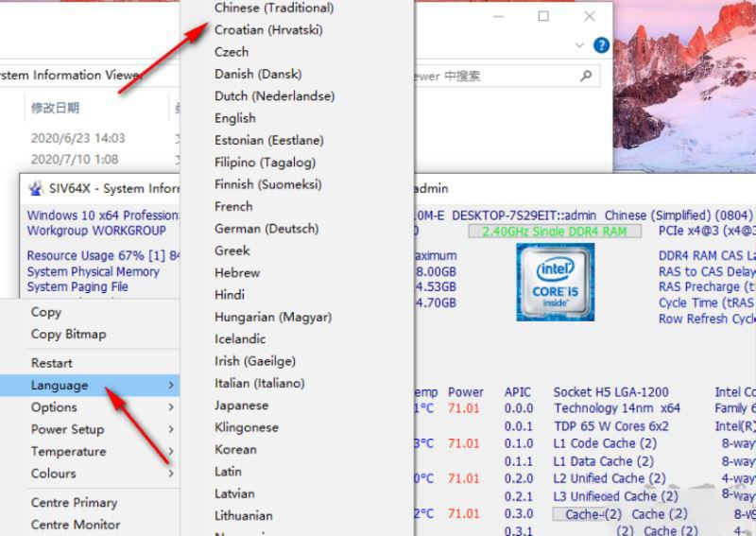The image size is (756, 536).
Task: Click the search magnifier icon in Explorer
Action: pyautogui.click(x=586, y=76)
